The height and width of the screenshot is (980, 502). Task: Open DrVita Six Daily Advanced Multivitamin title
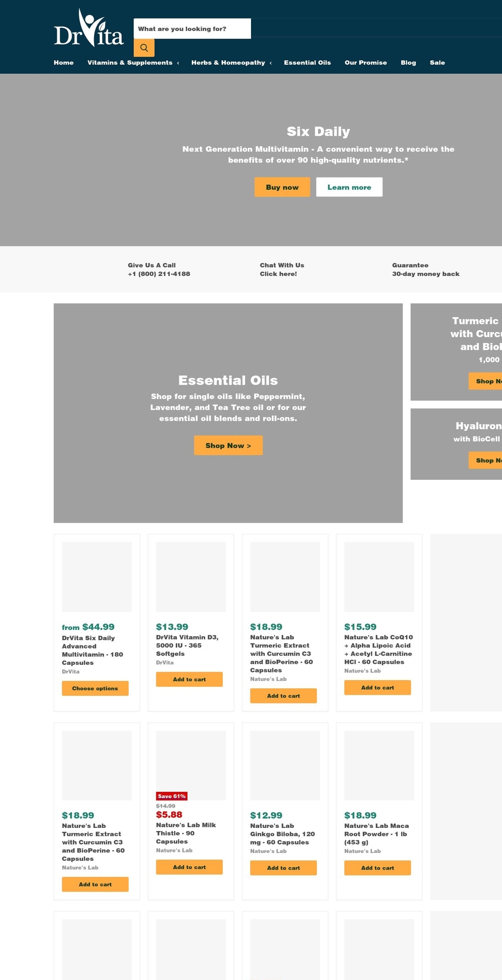93,650
